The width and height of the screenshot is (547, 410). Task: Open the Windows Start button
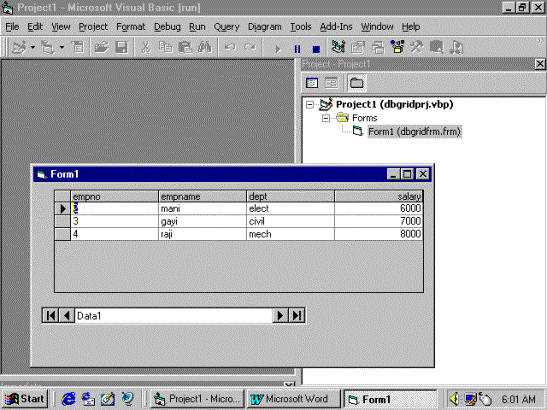click(24, 399)
